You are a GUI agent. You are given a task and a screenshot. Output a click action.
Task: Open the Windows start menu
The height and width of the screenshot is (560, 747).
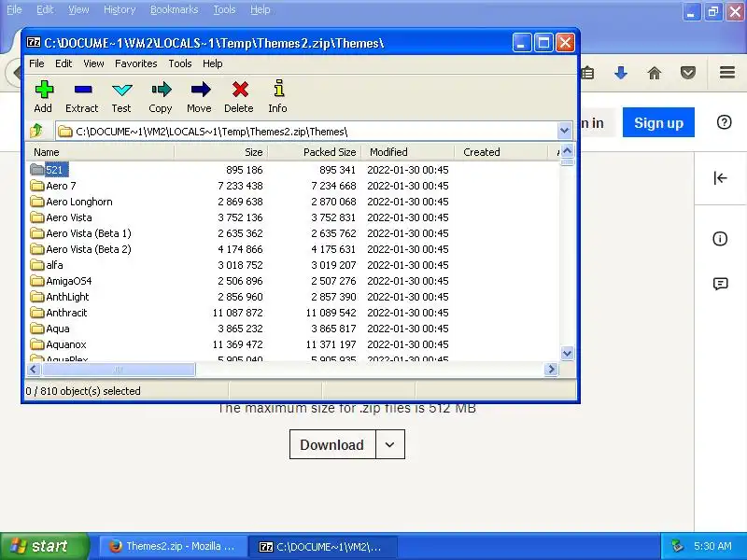pyautogui.click(x=45, y=546)
